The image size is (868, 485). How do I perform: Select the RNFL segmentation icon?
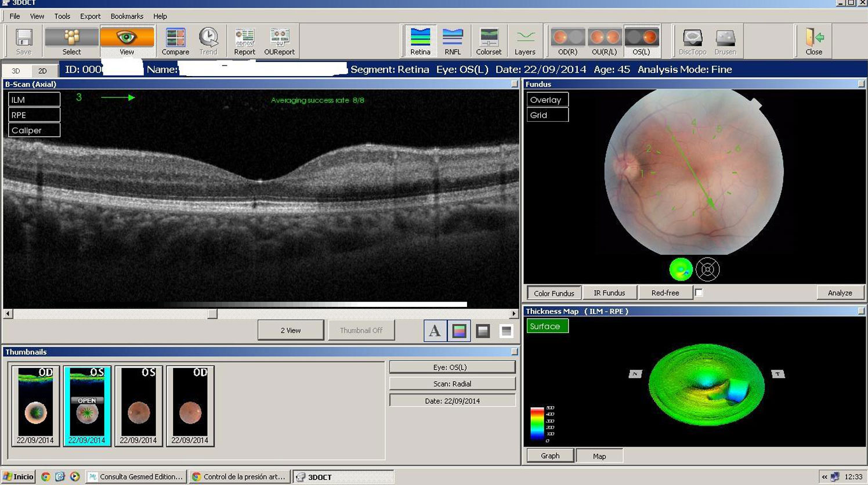coord(453,41)
